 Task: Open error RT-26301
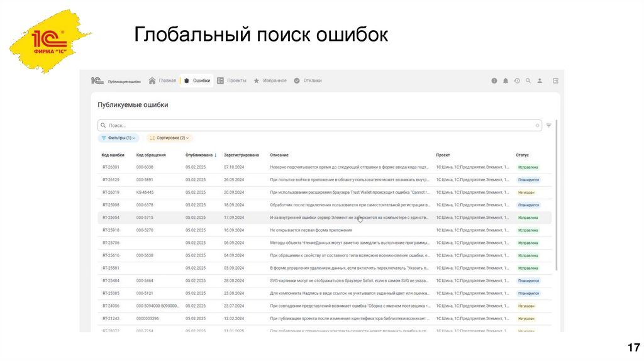[111, 167]
